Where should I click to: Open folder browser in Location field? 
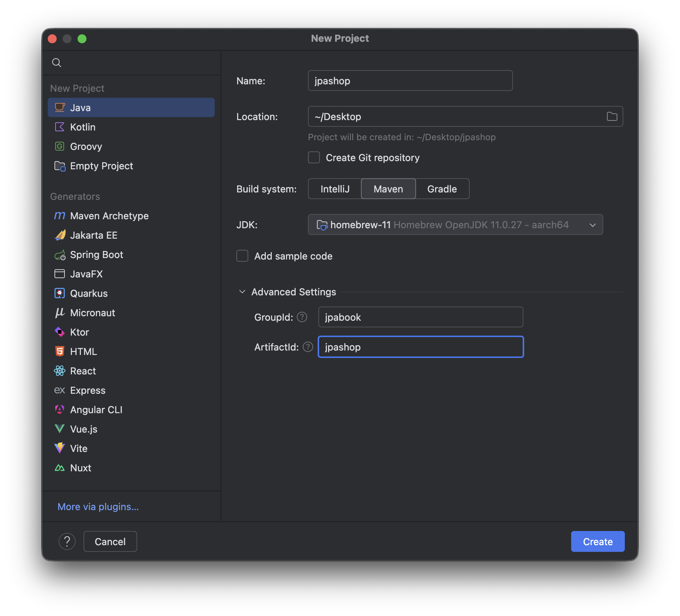(x=612, y=117)
